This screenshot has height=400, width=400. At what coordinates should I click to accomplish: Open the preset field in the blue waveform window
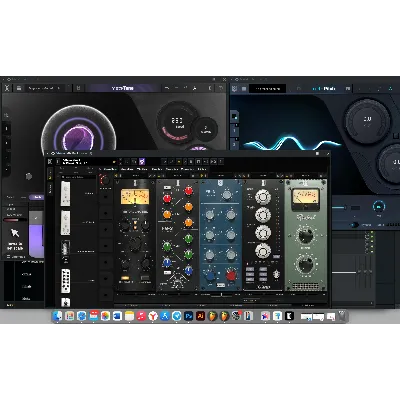(x=268, y=89)
